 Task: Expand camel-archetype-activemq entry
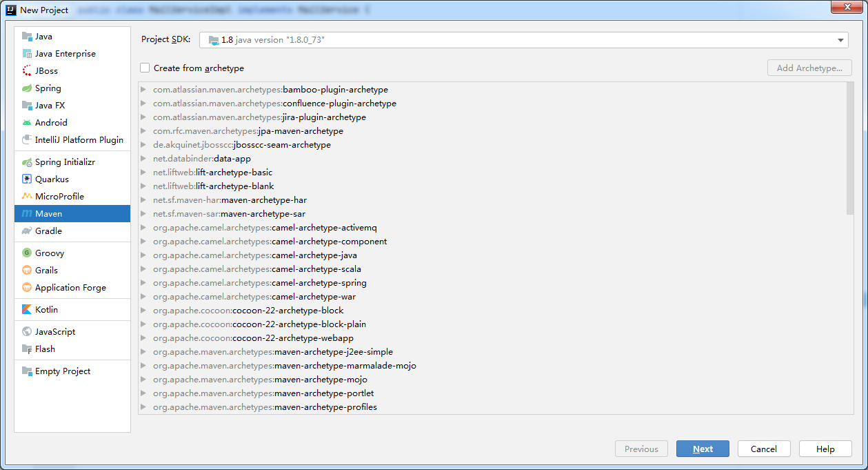click(143, 228)
